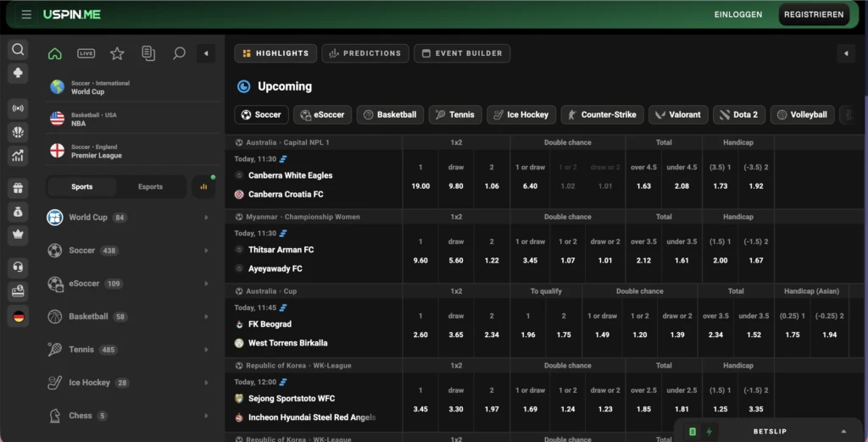Screen dimensions: 868x442
Task: Filter upcoming by Tennis chip
Action: (455, 115)
